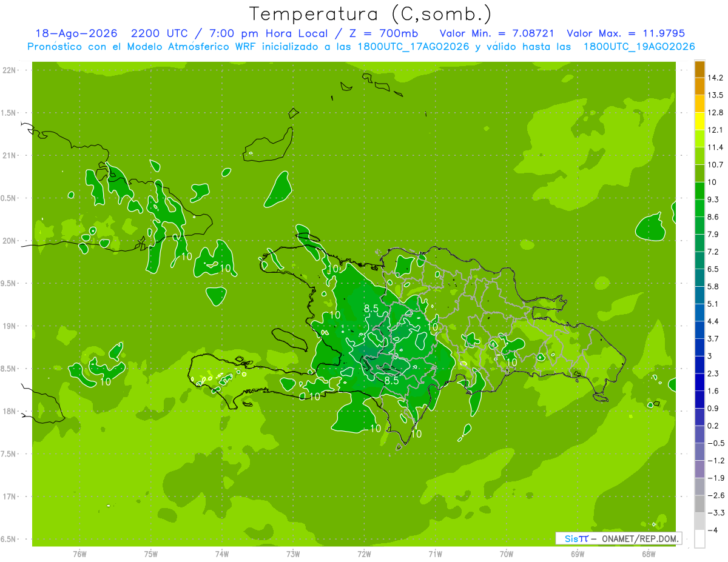Click the '14.2' colorbar label

click(716, 78)
